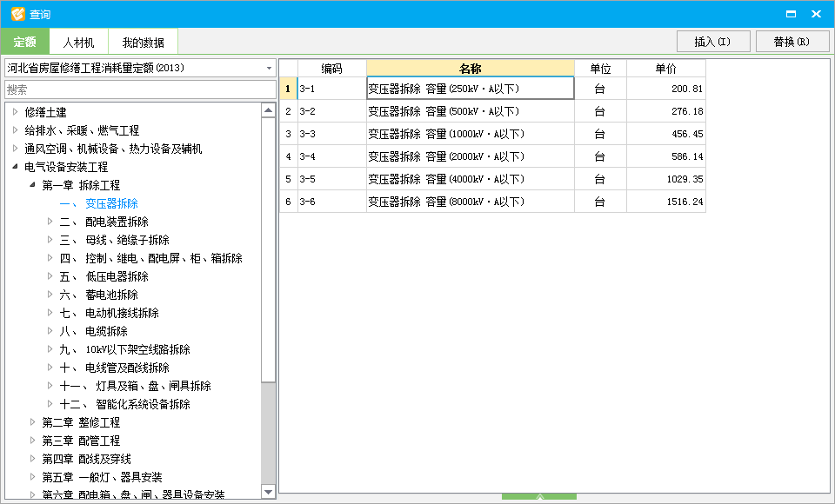Focus the 搜索 input field
The width and height of the screenshot is (835, 504).
coord(140,90)
